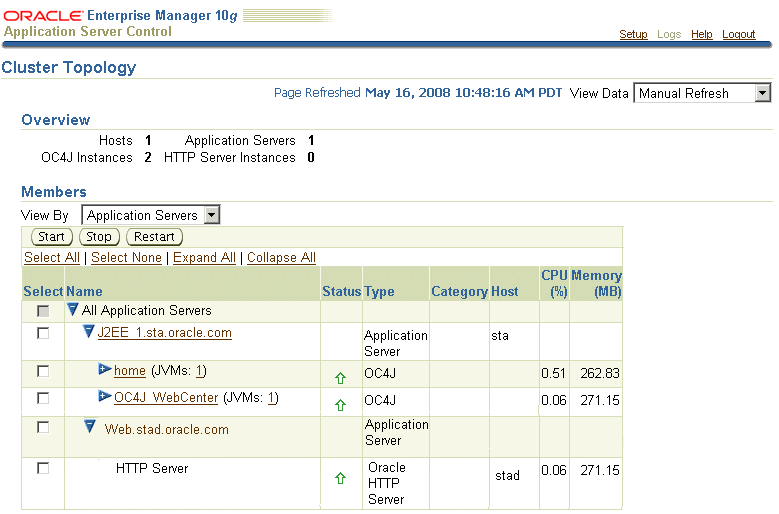Collapse the J2EE_1.sta.oracle.com node
Image resolution: width=779 pixels, height=514 pixels.
point(88,331)
